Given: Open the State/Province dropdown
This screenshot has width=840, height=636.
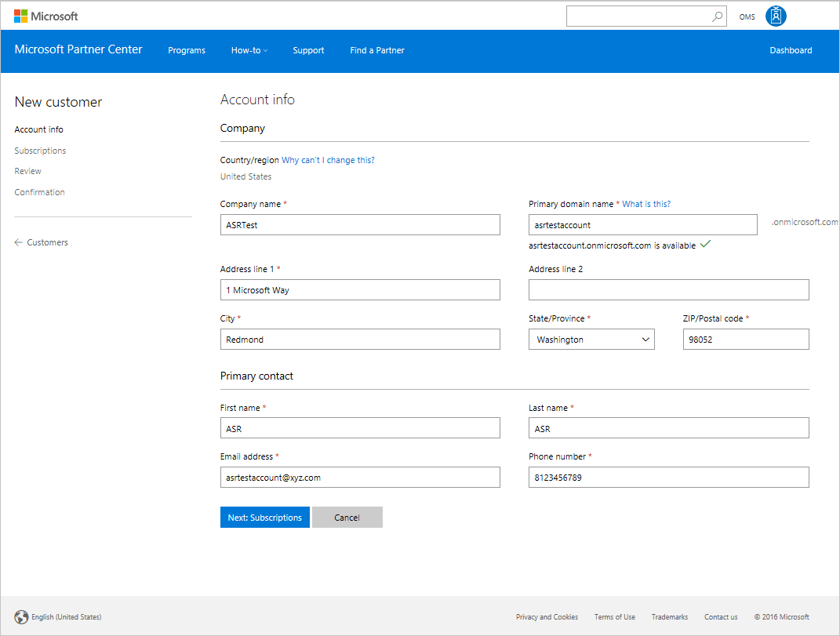Looking at the screenshot, I should pos(591,340).
